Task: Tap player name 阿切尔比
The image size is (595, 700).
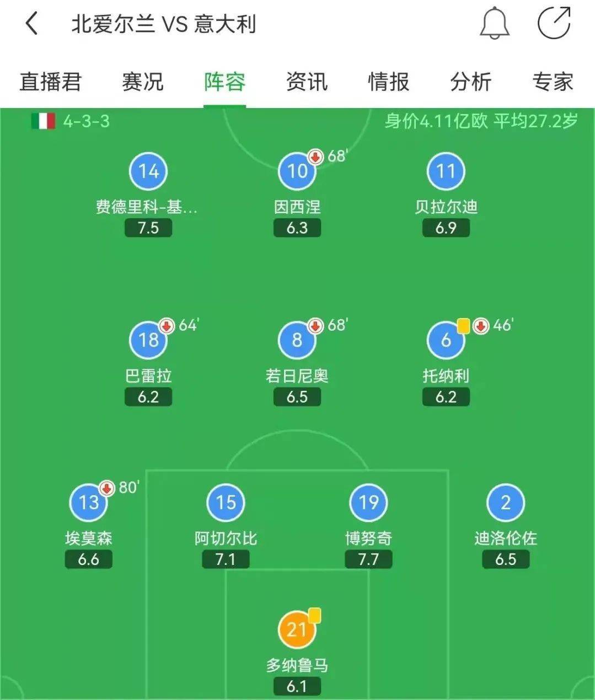Action: click(226, 538)
